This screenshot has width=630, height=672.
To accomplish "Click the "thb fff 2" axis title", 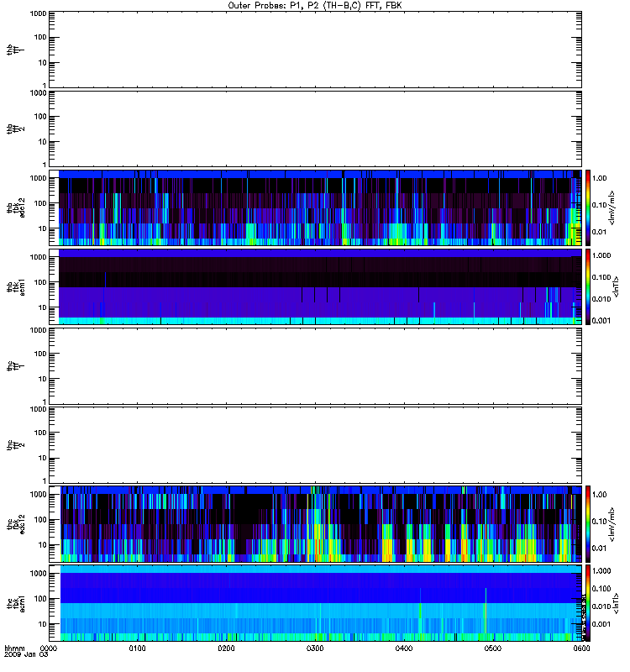I will pyautogui.click(x=15, y=129).
